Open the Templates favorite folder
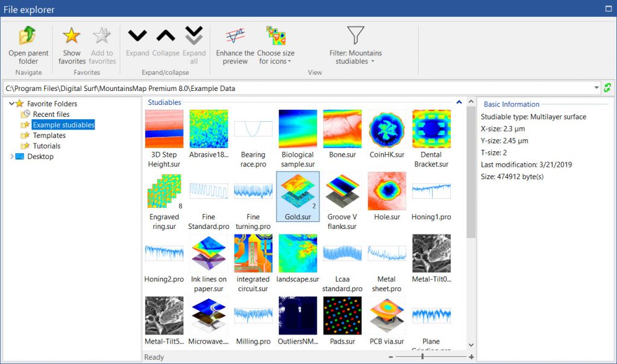The height and width of the screenshot is (364, 617). pos(49,136)
